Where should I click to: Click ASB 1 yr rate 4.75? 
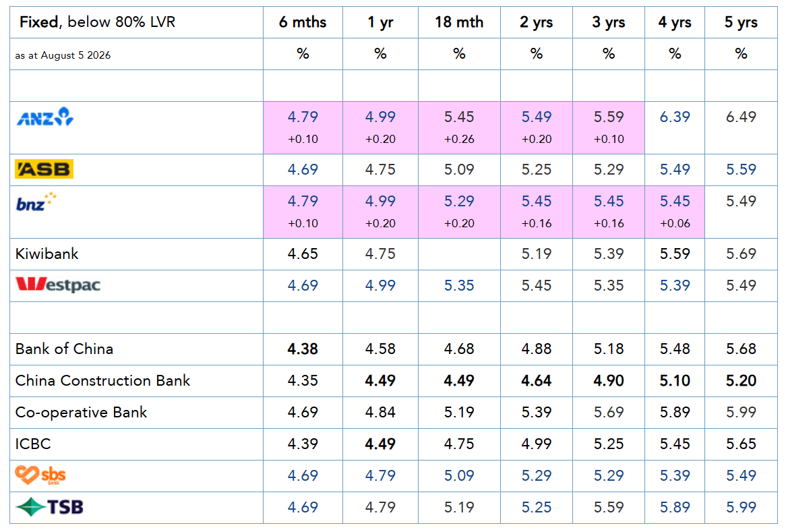[x=380, y=169]
